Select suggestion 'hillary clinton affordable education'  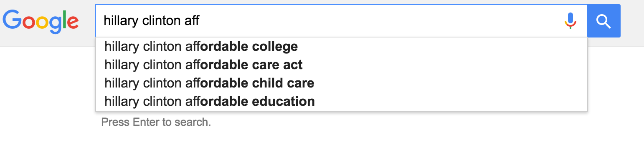click(x=342, y=101)
